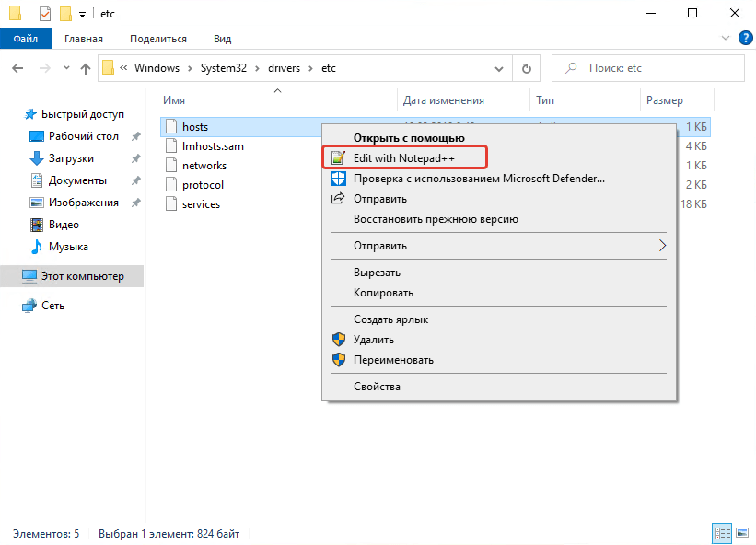Image resolution: width=756 pixels, height=545 pixels.
Task: Click the Microsoft Defender shield icon
Action: (x=338, y=179)
